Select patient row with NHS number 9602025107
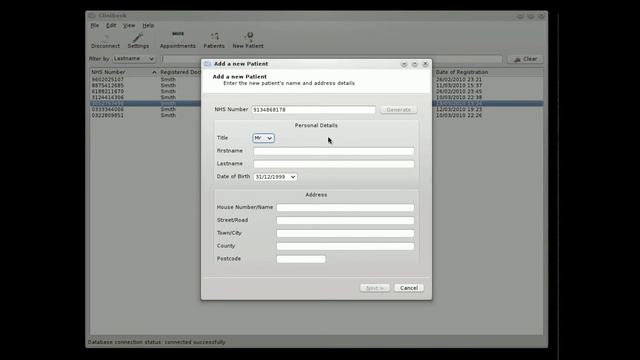This screenshot has width=640, height=360. 108,80
